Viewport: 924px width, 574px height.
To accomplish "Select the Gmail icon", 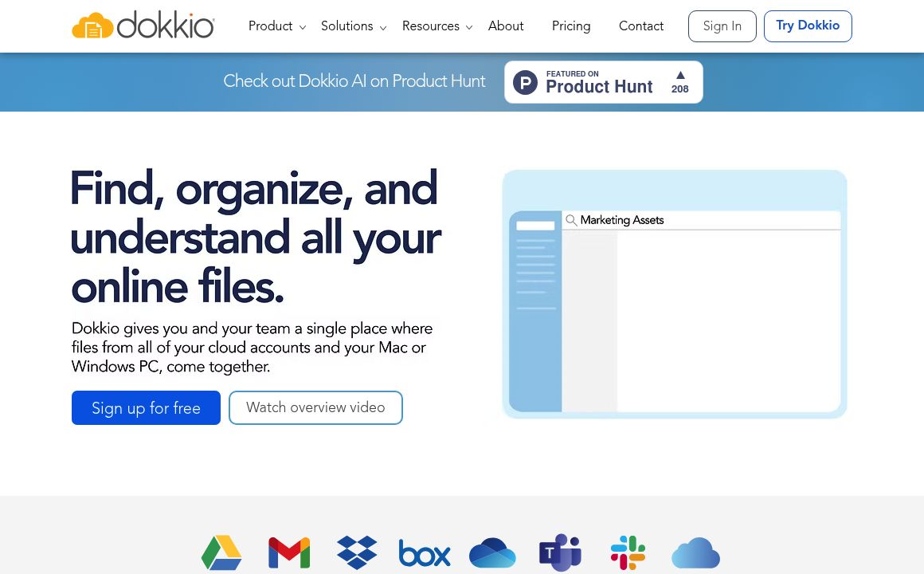I will click(x=289, y=552).
